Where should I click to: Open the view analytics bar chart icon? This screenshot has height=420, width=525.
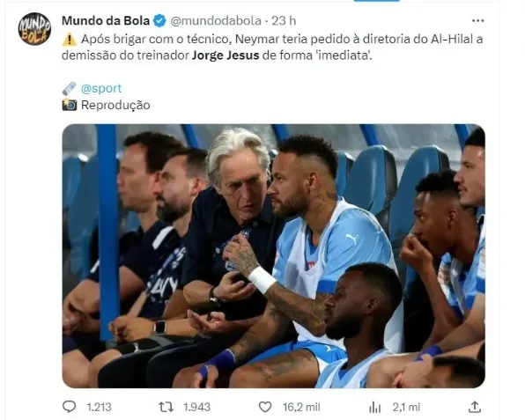374,408
